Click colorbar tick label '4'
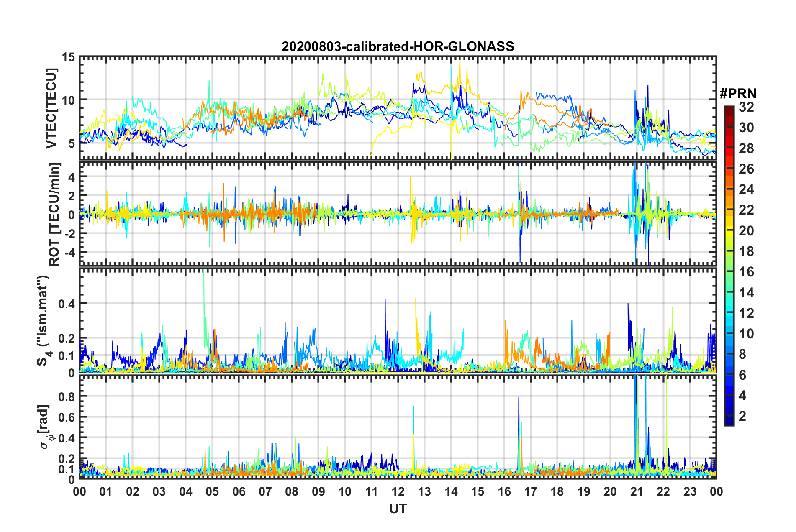 point(742,396)
